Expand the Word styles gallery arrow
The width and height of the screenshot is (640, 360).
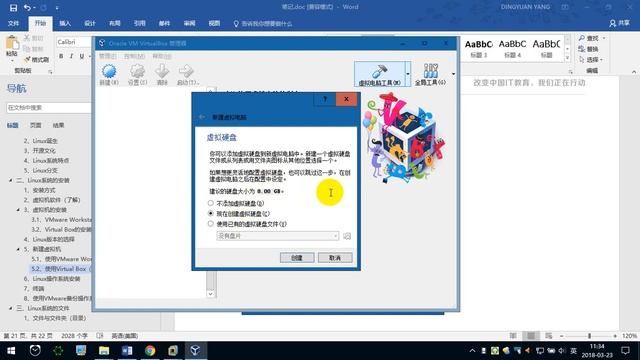pyautogui.click(x=567, y=58)
